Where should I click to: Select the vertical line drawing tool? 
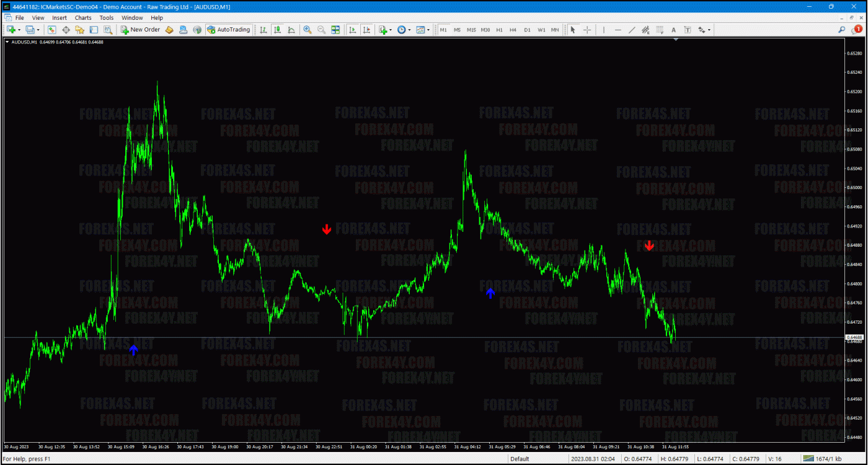click(604, 30)
